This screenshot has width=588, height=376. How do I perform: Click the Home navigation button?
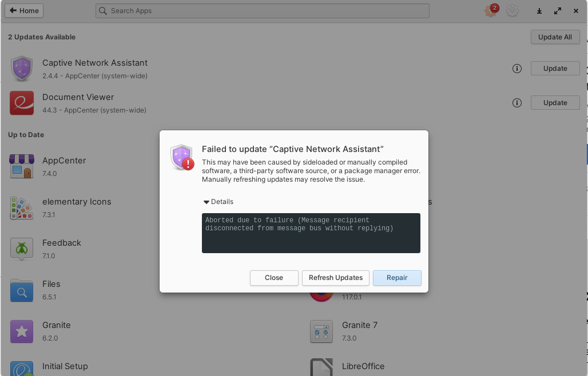pyautogui.click(x=23, y=10)
